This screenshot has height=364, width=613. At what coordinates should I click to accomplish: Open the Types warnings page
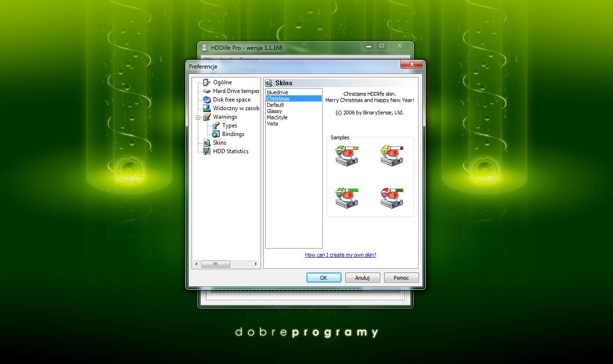click(229, 125)
